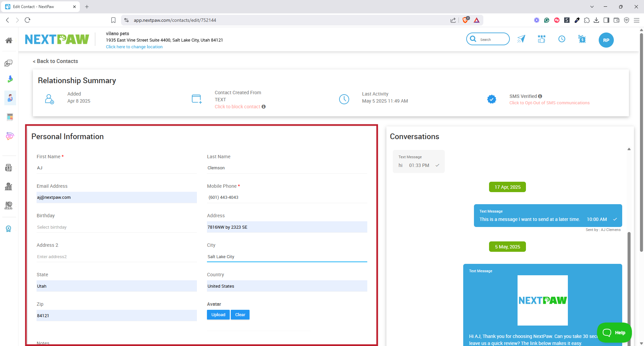This screenshot has height=346, width=644.
Task: Open the newsletter layout sidebar icon
Action: click(10, 117)
